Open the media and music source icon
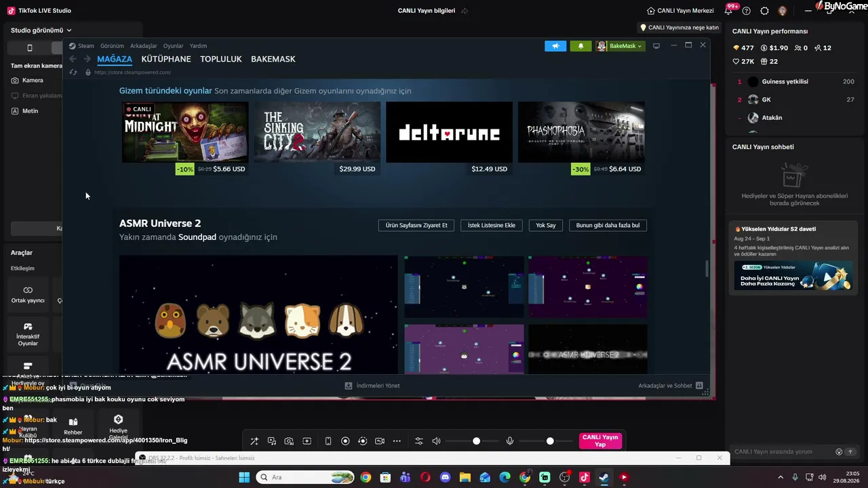868x488 pixels. [272, 441]
